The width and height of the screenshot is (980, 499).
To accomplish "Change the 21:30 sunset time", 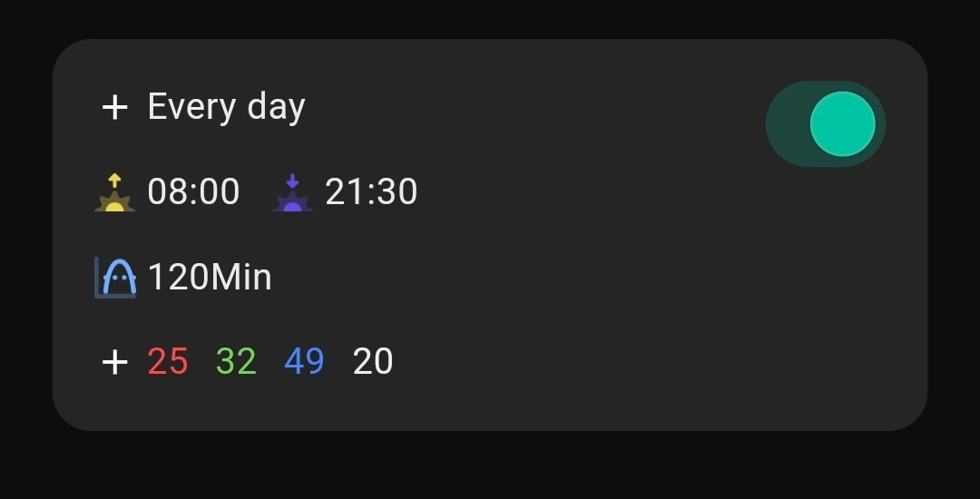I will tap(371, 192).
